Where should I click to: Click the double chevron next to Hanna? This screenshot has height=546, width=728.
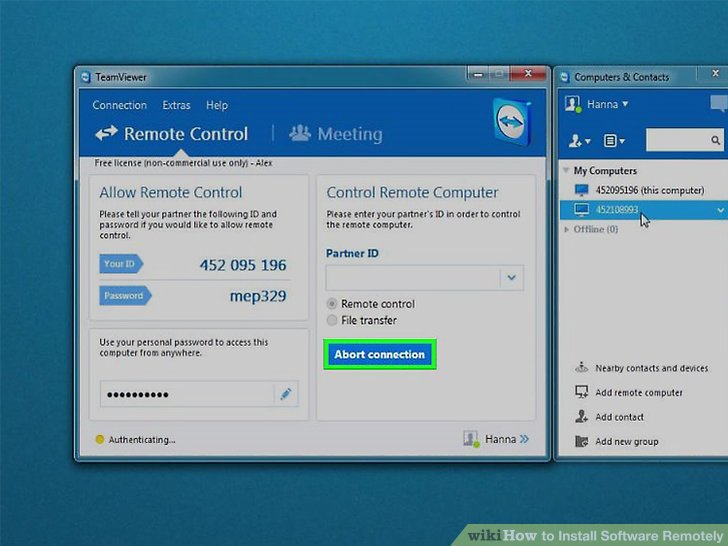point(524,439)
